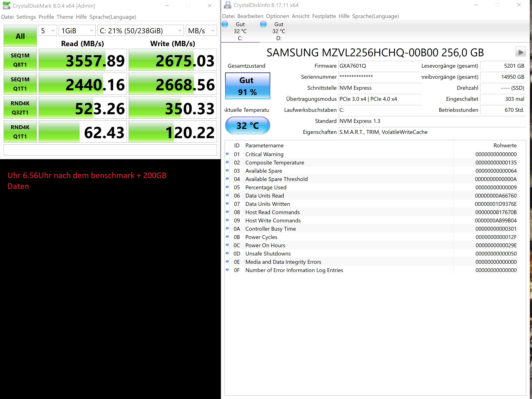The width and height of the screenshot is (532, 399).
Task: Open Ansicht menu in CrystalDiskInfo
Action: [301, 16]
